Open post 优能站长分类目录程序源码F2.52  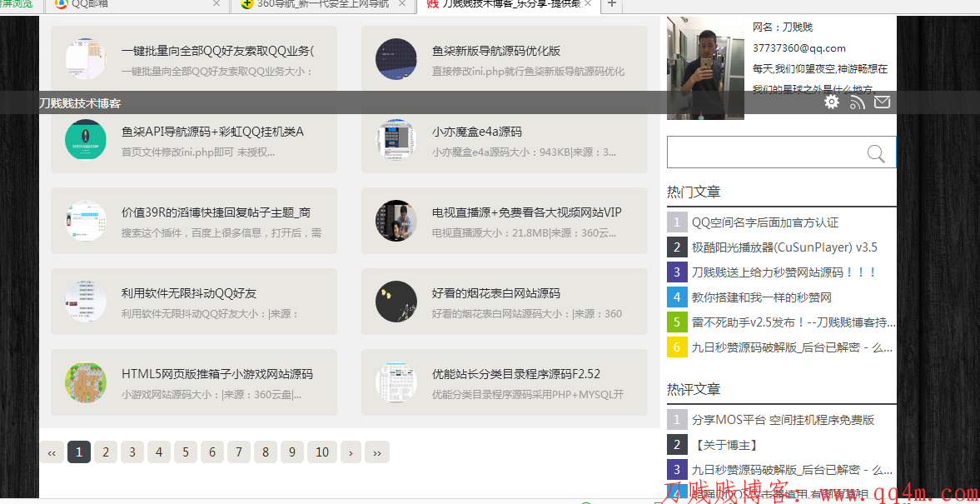pyautogui.click(x=515, y=374)
